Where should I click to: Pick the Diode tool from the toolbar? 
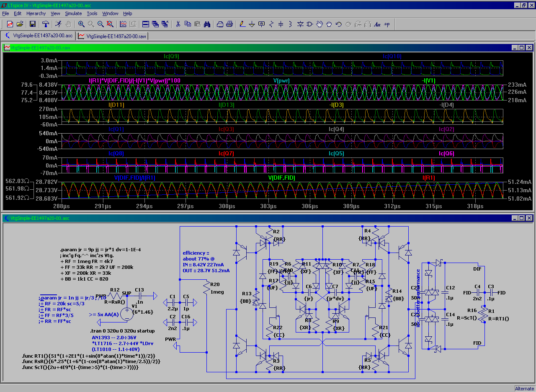300,24
